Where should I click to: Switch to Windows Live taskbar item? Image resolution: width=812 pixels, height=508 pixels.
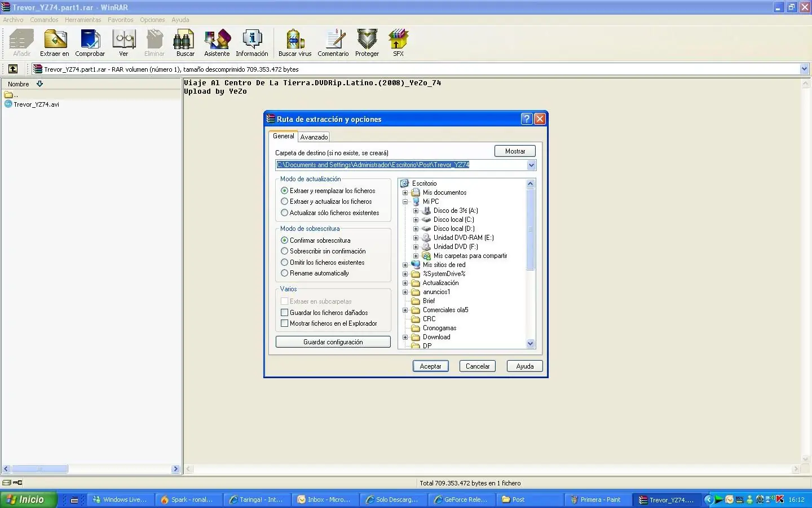pyautogui.click(x=120, y=500)
